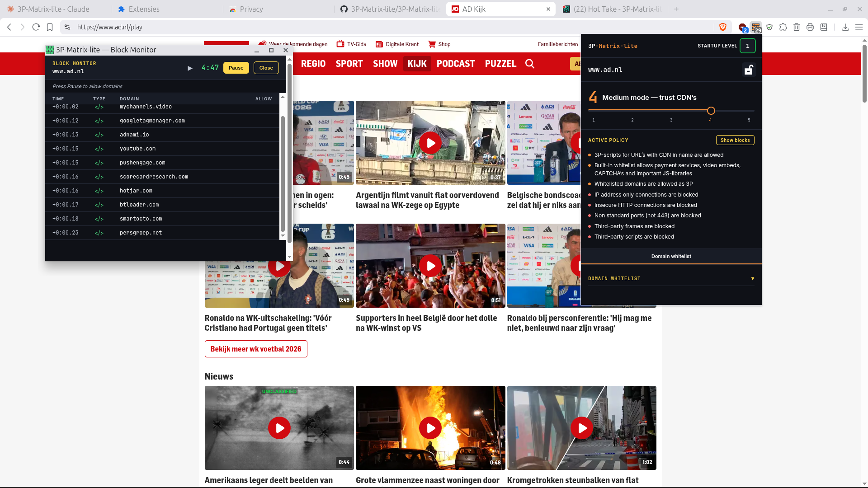Click the Show blocks button
The height and width of the screenshot is (488, 868).
(735, 140)
